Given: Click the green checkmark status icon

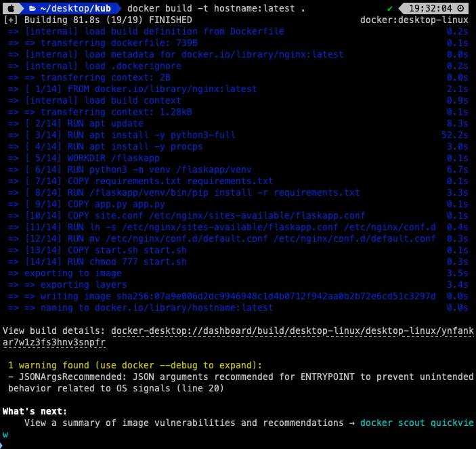Looking at the screenshot, I should pyautogui.click(x=390, y=9).
